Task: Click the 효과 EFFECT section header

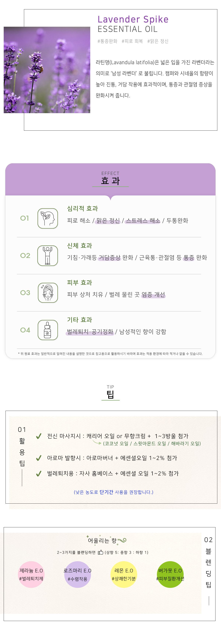Action: point(110,178)
